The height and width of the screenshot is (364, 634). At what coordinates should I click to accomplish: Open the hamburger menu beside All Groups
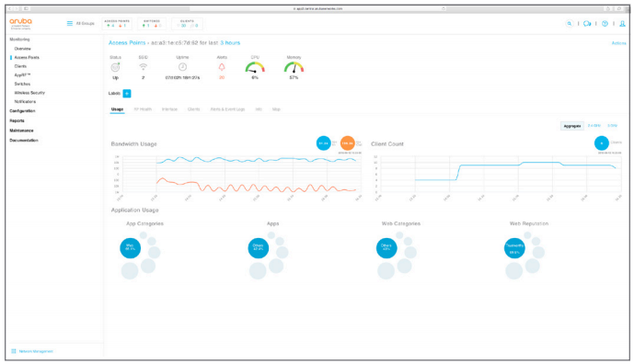70,23
